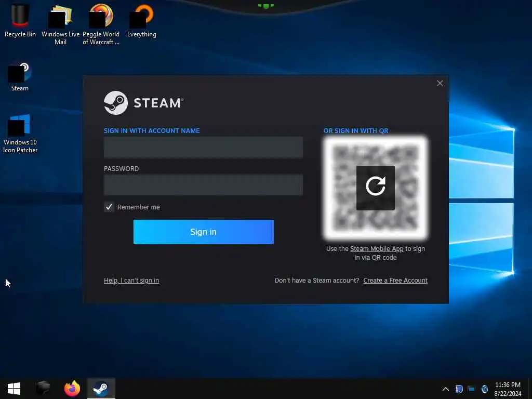Refresh the QR code sign-in
The image size is (532, 399).
point(375,188)
